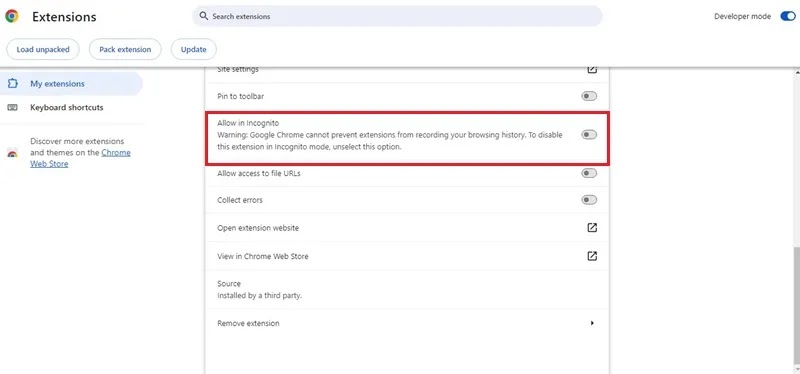Turn off the Developer mode switch
Viewport: 800px width, 374px height.
click(x=787, y=16)
